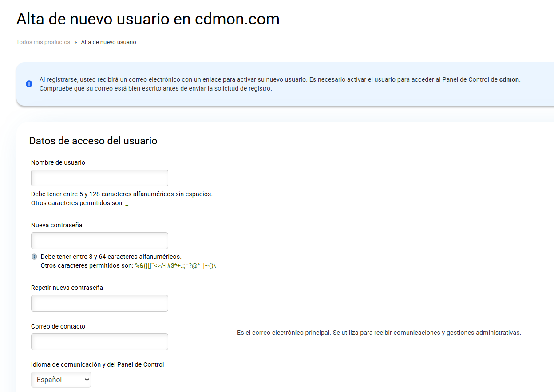Click the 'Datos de acceso del usuario' heading
The width and height of the screenshot is (554, 392).
[93, 141]
